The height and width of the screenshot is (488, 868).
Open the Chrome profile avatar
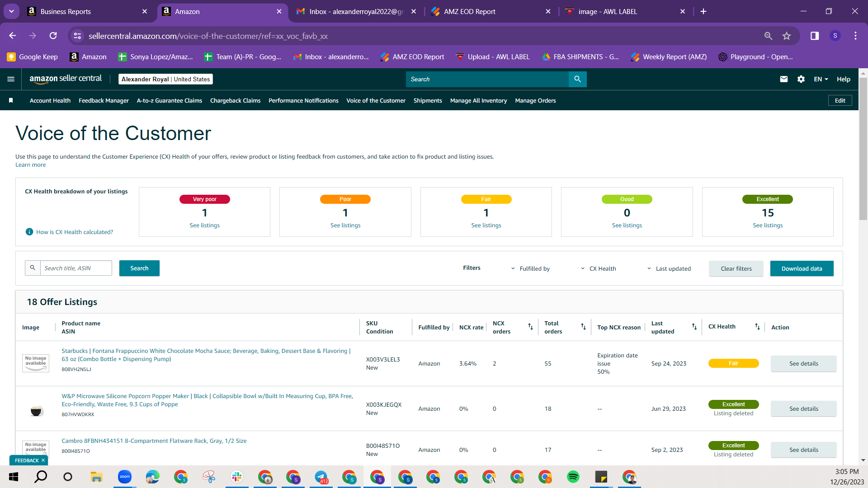tap(835, 36)
